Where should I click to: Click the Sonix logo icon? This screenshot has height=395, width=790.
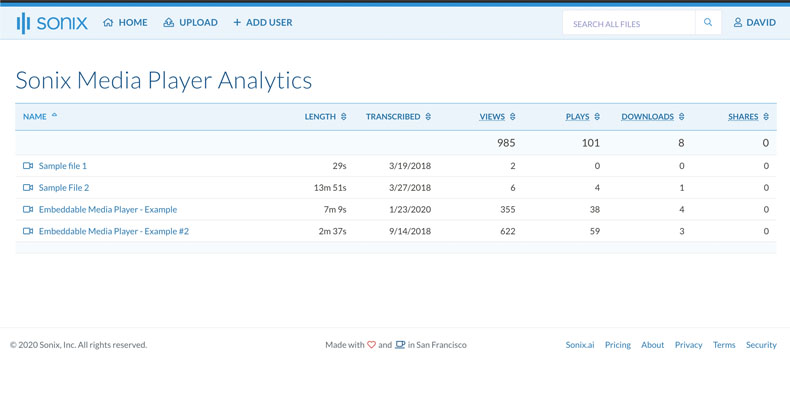(x=23, y=23)
